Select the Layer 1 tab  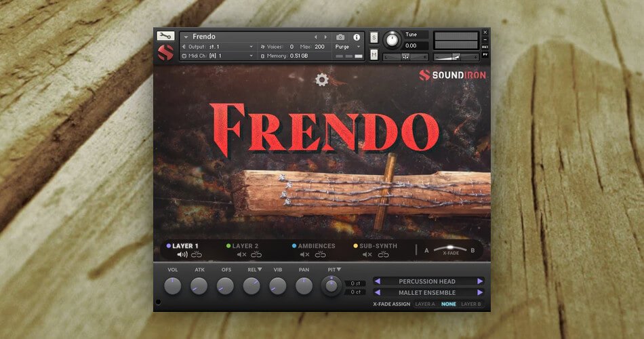(182, 245)
